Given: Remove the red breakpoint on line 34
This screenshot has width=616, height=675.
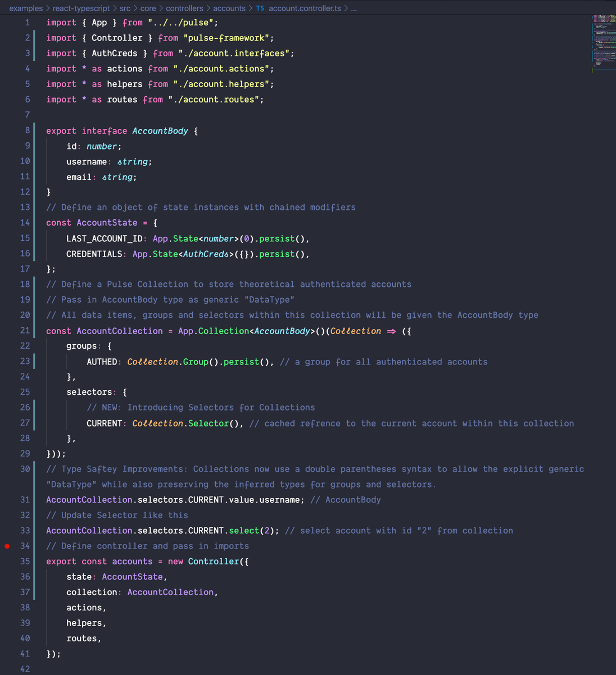Looking at the screenshot, I should 7,546.
